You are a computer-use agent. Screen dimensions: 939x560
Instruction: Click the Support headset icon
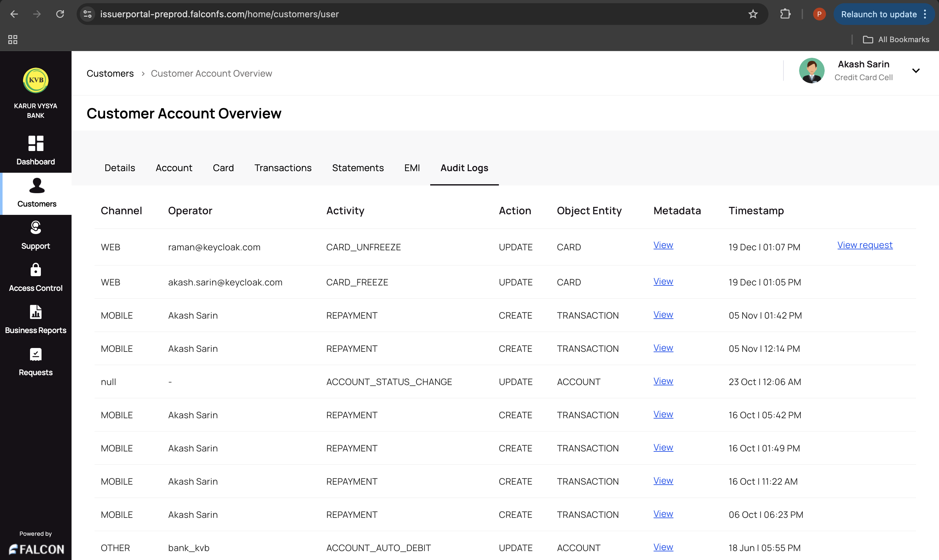pyautogui.click(x=36, y=228)
